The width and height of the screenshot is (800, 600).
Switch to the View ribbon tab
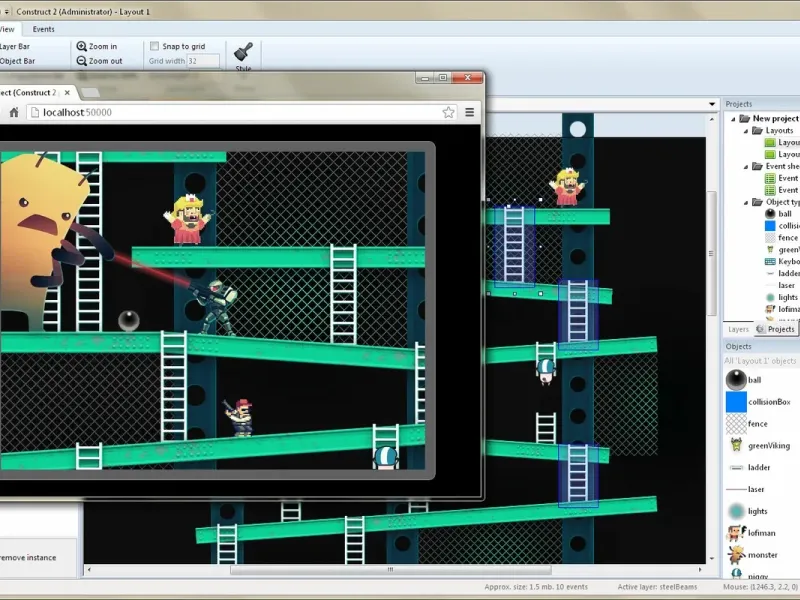pos(7,29)
